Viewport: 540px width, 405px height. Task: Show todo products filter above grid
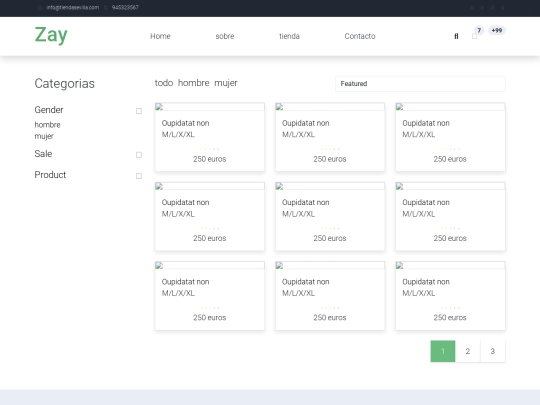pos(164,83)
